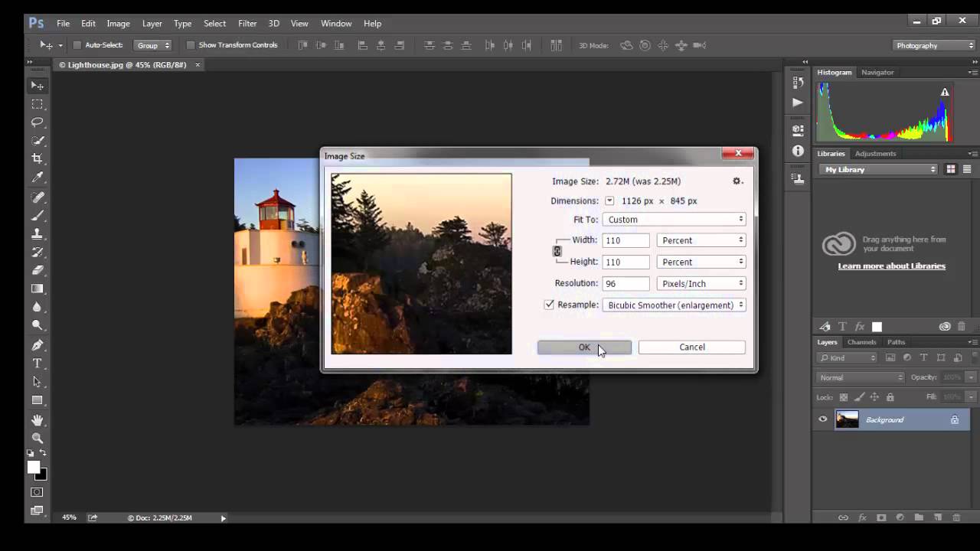Screen dimensions: 980x551
Task: Toggle lock image pixels brush icon
Action: [859, 397]
